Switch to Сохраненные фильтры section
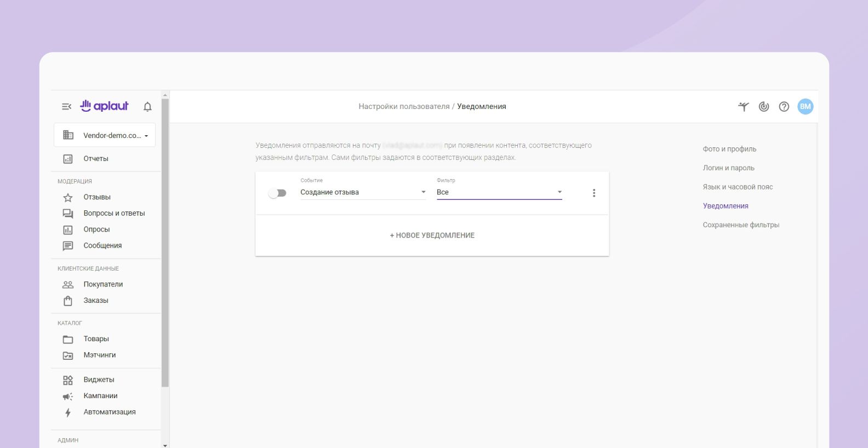The width and height of the screenshot is (868, 448). pos(741,225)
